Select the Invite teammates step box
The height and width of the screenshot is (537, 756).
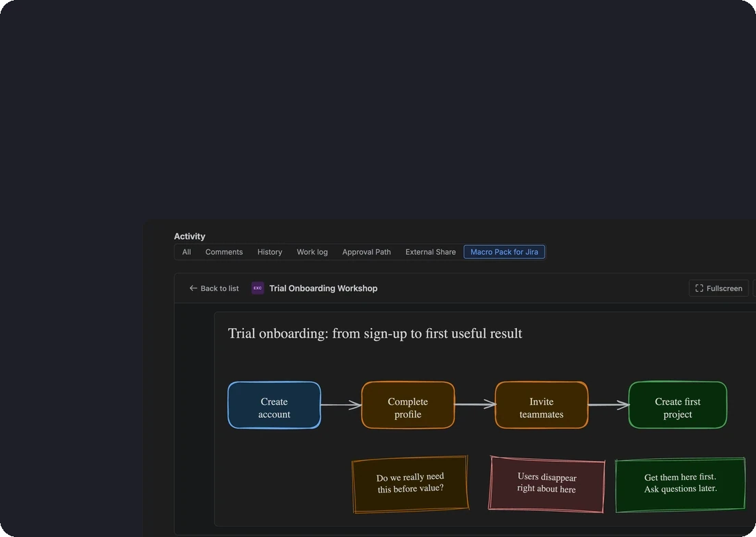542,405
